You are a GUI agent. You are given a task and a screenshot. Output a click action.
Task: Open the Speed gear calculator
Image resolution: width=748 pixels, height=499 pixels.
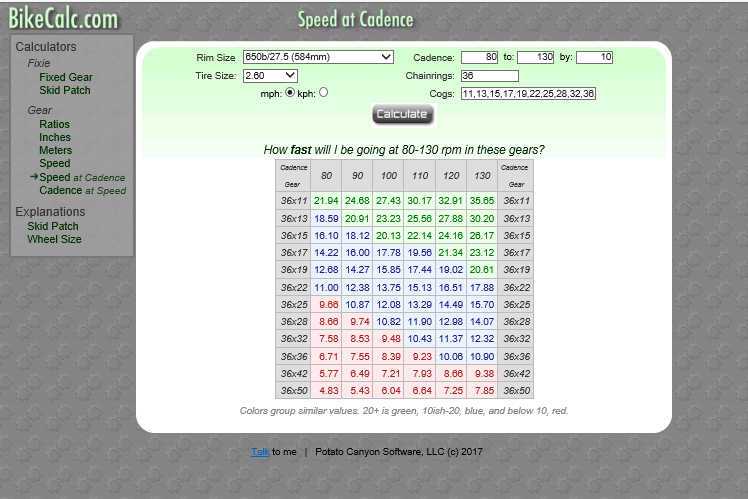tap(54, 163)
